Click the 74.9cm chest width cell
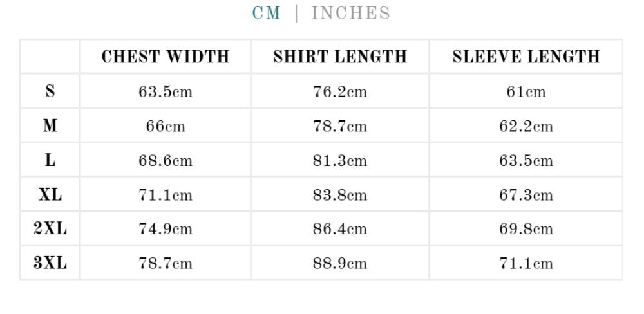 (166, 229)
